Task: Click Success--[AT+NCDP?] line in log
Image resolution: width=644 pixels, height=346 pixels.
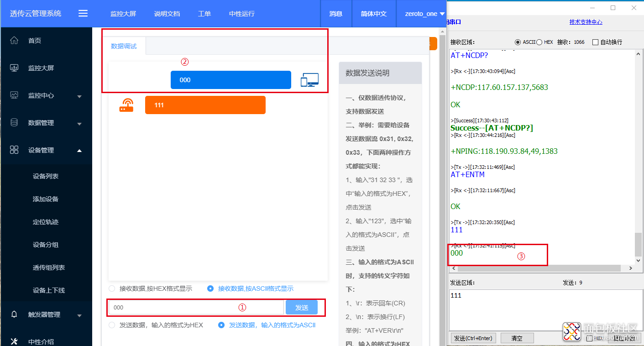Action: 492,128
